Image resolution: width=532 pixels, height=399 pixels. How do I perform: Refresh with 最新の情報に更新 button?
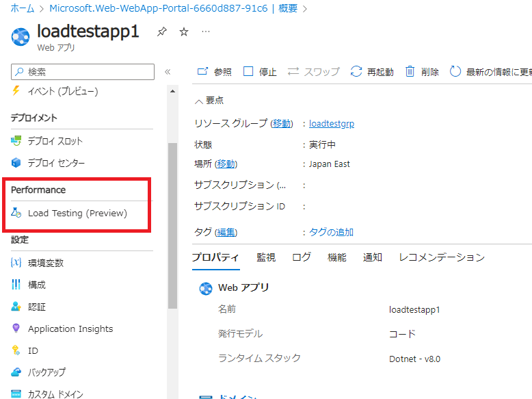click(490, 72)
